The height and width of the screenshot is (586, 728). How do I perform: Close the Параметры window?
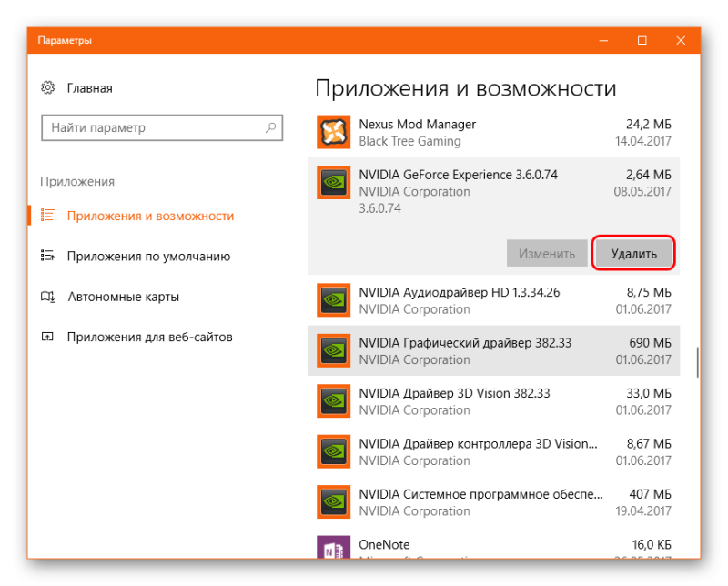pyautogui.click(x=680, y=40)
